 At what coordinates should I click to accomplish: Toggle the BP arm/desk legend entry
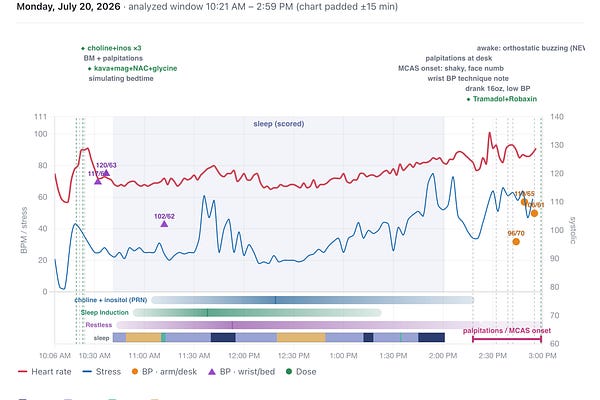tap(164, 372)
